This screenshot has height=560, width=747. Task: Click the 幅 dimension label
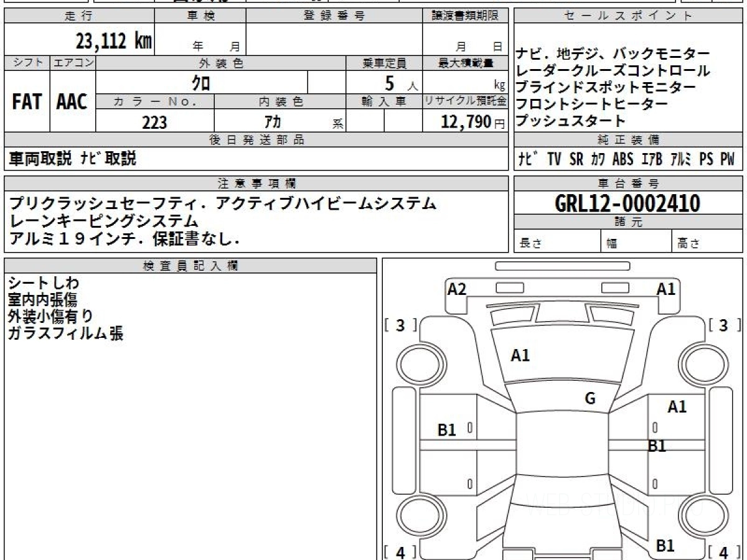point(612,244)
